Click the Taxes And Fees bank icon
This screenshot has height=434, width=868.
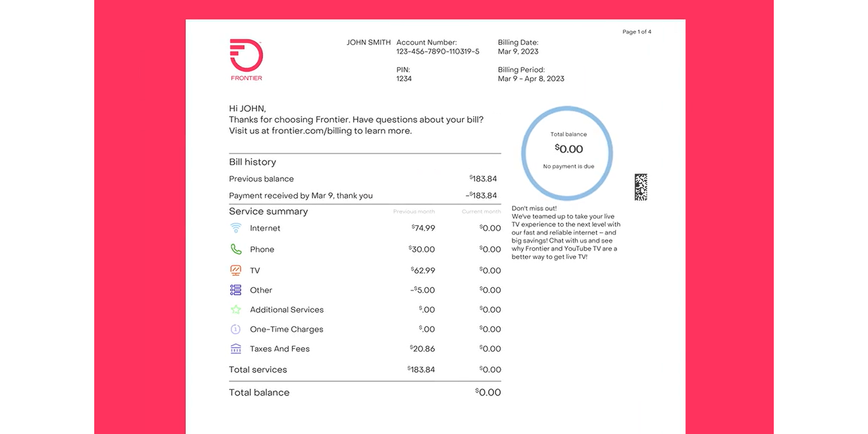(236, 348)
